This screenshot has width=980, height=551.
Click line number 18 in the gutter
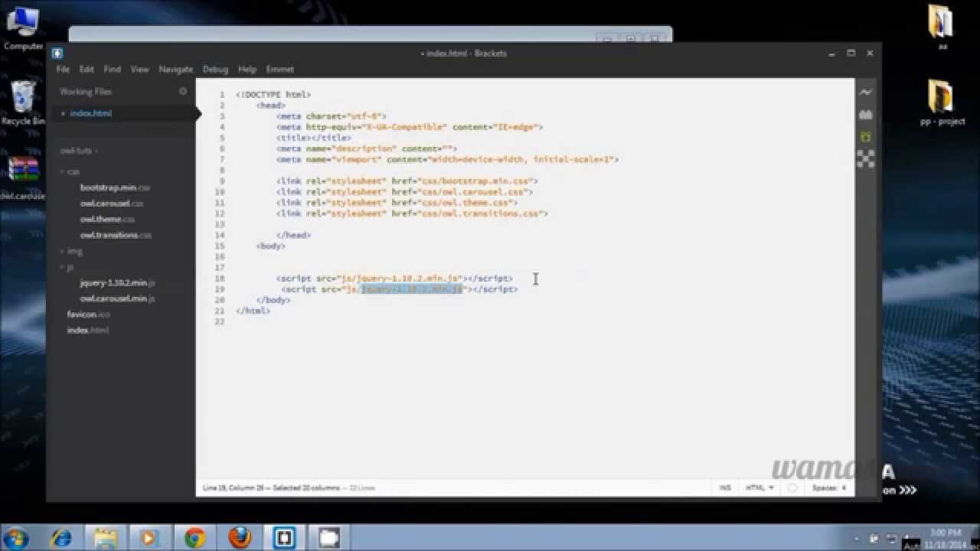(220, 279)
